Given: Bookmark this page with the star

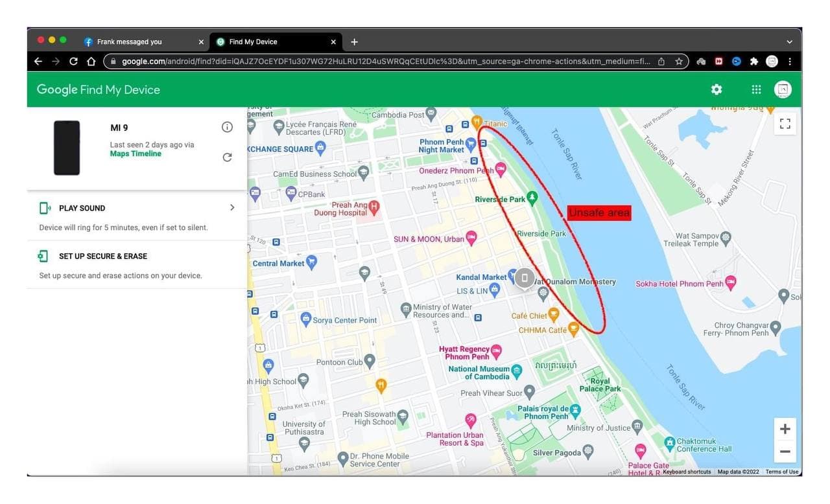Looking at the screenshot, I should click(679, 62).
